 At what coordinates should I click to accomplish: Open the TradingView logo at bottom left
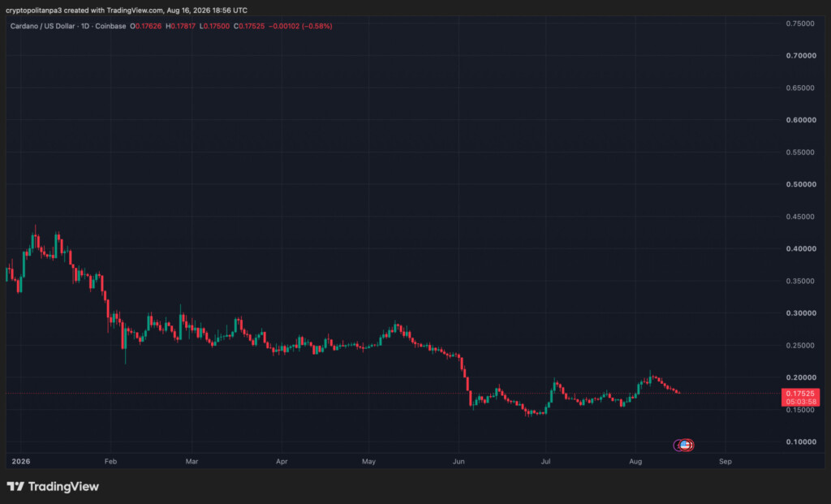coord(53,486)
